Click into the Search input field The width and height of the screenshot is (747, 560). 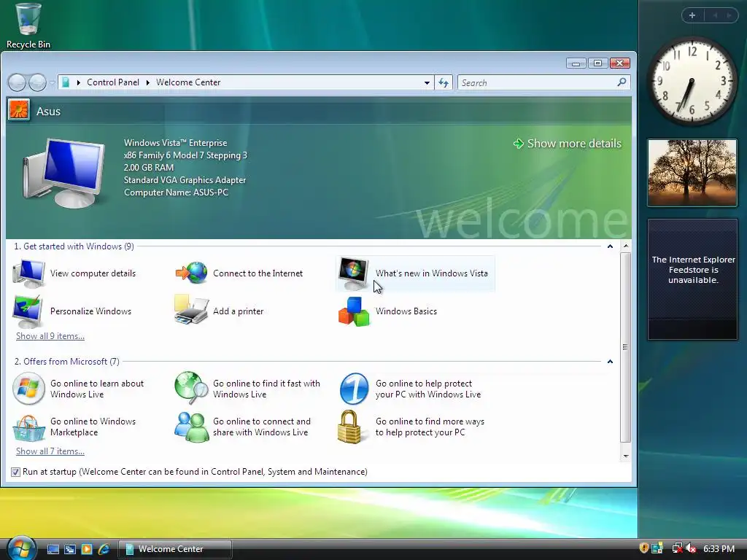coord(537,83)
